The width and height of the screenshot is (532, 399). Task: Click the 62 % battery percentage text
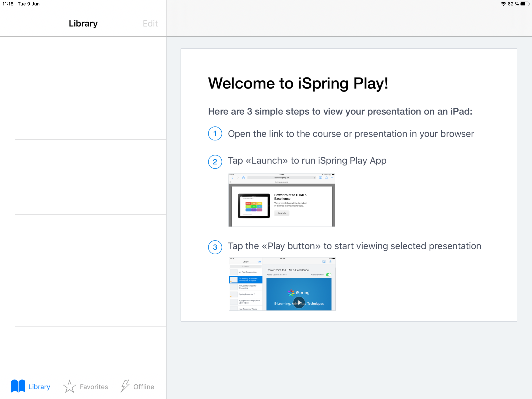[x=513, y=4]
